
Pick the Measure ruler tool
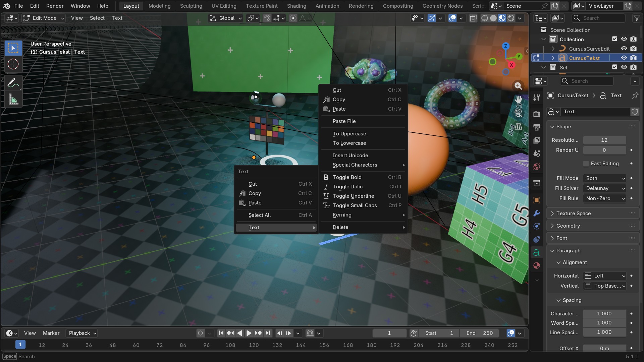[13, 100]
